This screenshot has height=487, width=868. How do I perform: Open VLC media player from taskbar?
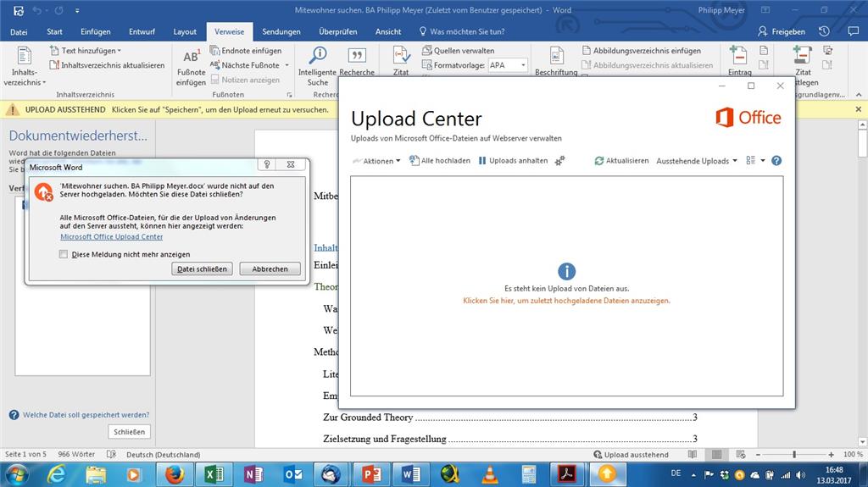click(x=489, y=474)
